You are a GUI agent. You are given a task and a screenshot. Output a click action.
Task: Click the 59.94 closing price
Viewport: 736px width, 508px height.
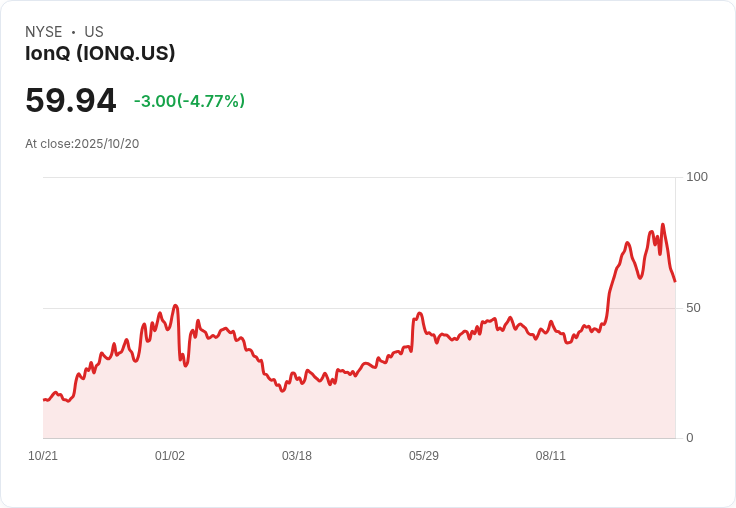71,101
